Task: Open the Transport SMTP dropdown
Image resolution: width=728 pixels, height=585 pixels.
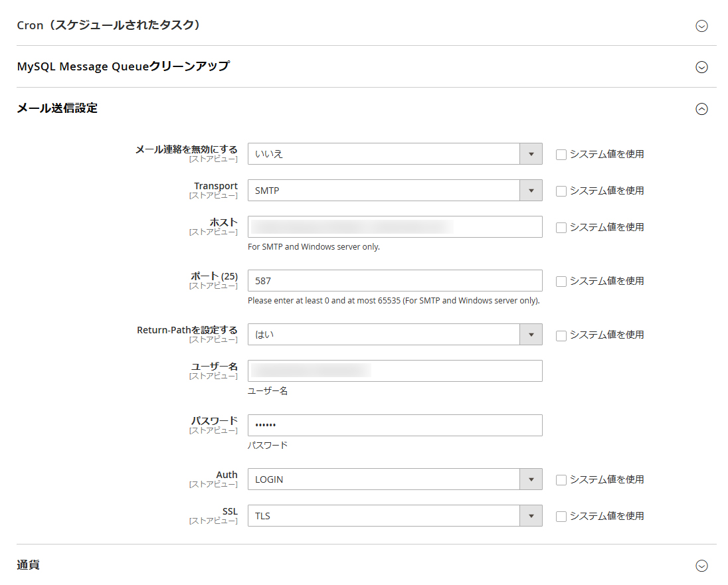Action: coord(395,191)
